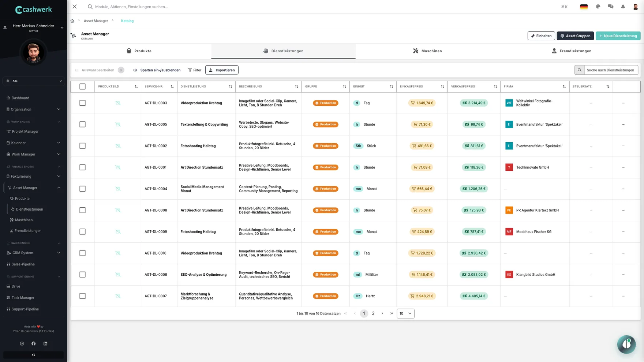Image resolution: width=644 pixels, height=362 pixels.
Task: Check the Texterstellung & Copywriting row
Action: pyautogui.click(x=83, y=124)
